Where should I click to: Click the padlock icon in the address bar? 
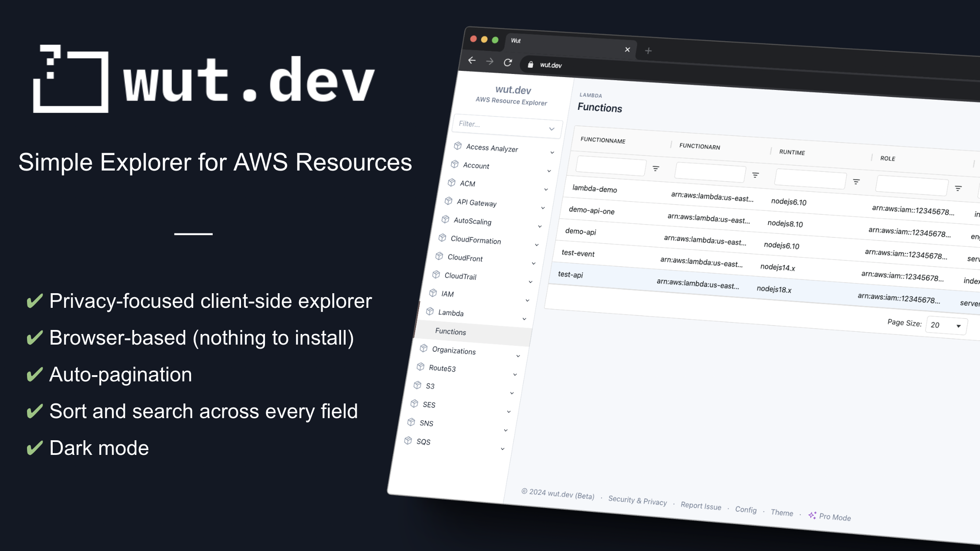tap(530, 65)
